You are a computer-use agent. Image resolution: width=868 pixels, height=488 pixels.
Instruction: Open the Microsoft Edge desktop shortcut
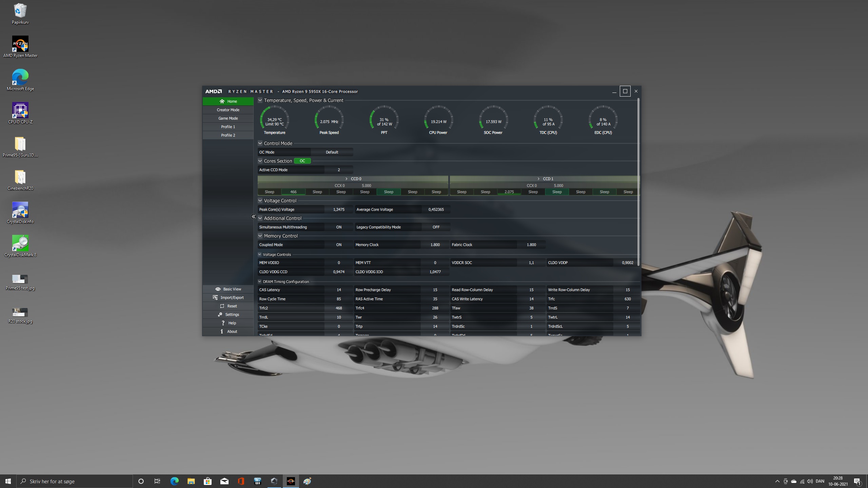(20, 80)
